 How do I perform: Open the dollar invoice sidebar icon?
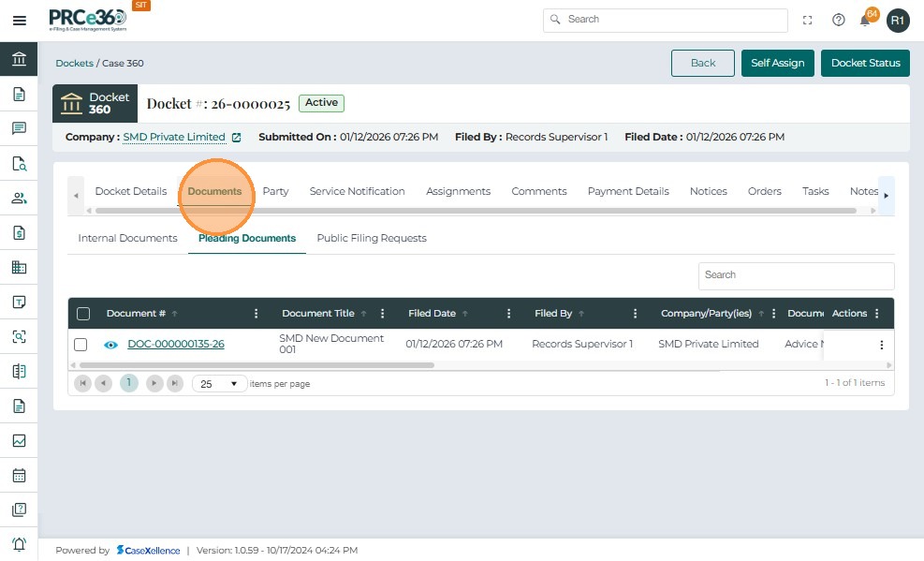(19, 233)
